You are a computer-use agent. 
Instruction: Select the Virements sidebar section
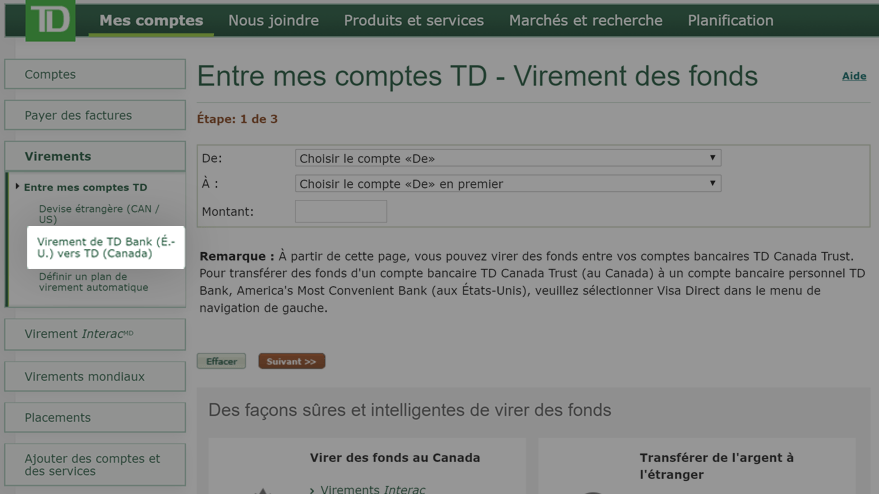coord(95,156)
